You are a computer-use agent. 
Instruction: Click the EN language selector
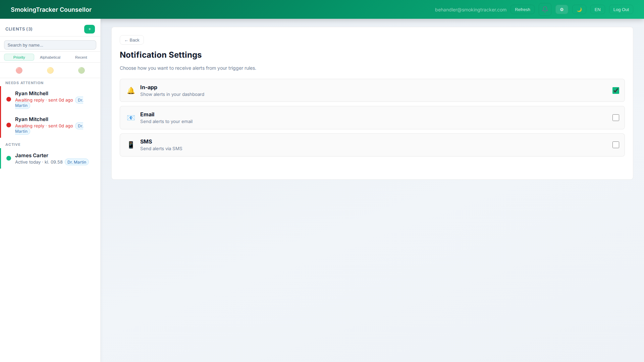tap(597, 9)
